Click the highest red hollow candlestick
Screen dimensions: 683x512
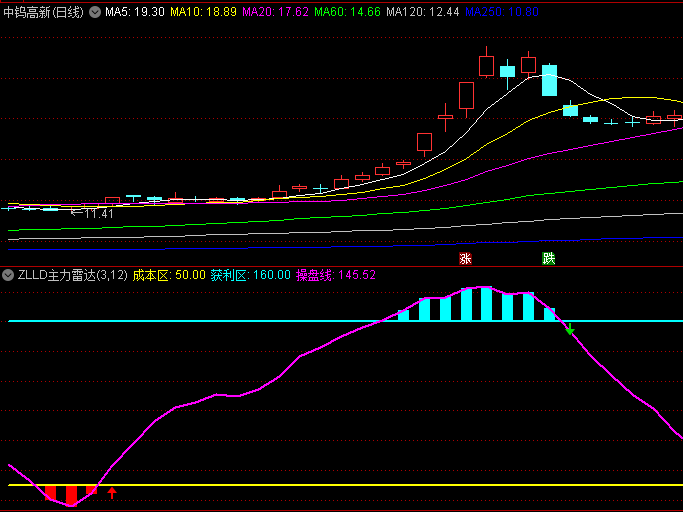(486, 65)
